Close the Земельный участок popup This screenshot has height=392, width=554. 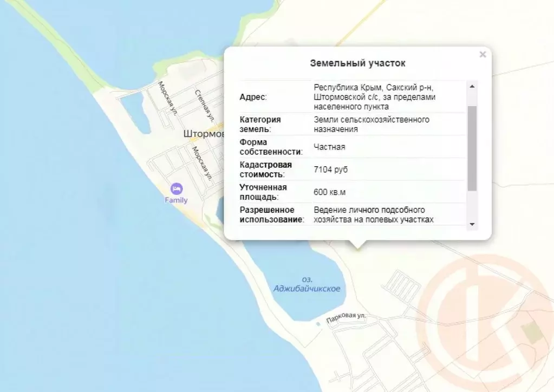pyautogui.click(x=483, y=54)
